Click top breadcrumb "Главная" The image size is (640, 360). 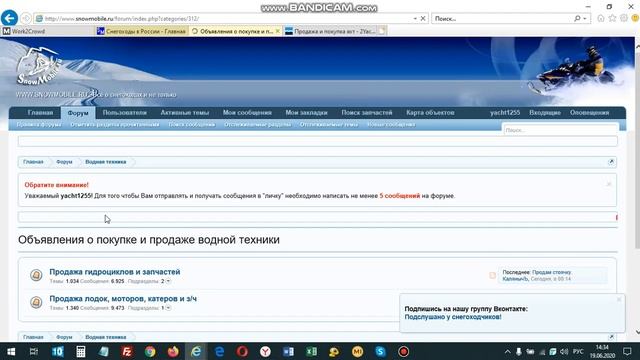point(33,162)
